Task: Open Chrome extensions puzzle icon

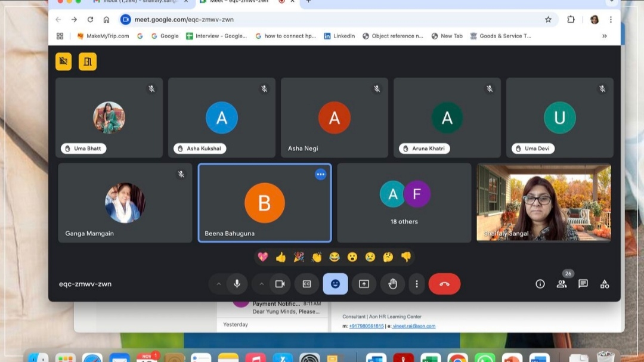Action: point(571,19)
